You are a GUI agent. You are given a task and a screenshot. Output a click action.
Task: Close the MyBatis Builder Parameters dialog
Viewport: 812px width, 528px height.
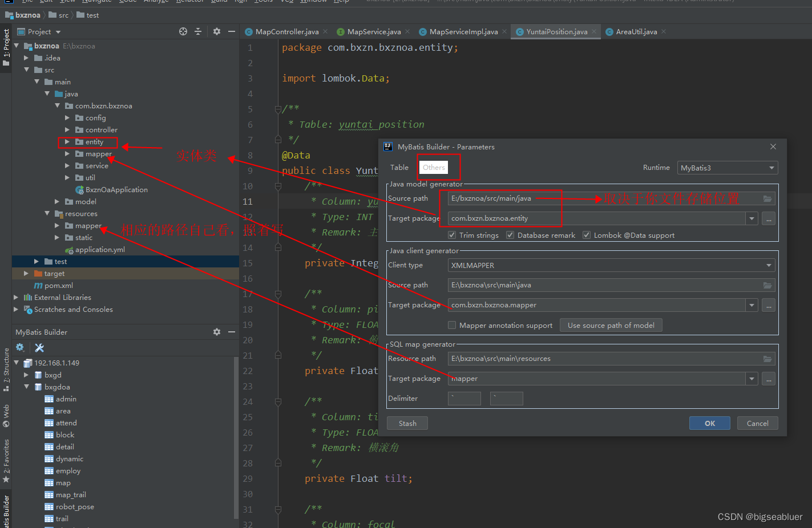[x=773, y=147]
